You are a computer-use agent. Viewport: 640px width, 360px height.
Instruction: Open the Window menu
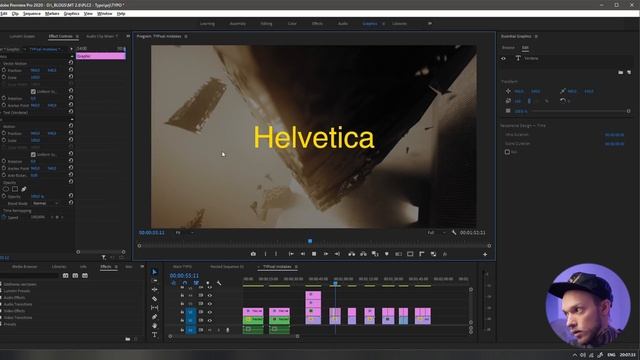(x=104, y=13)
